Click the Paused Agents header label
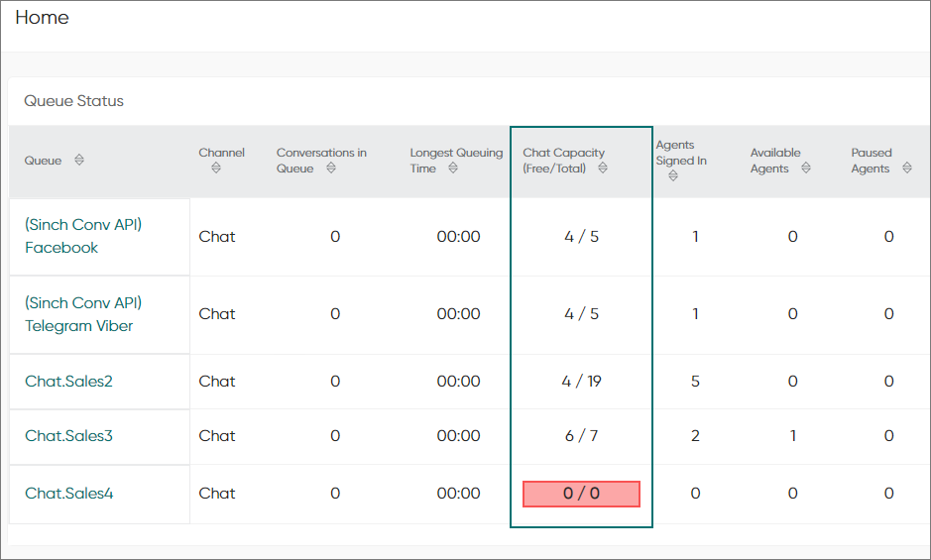The image size is (931, 560). 872,161
